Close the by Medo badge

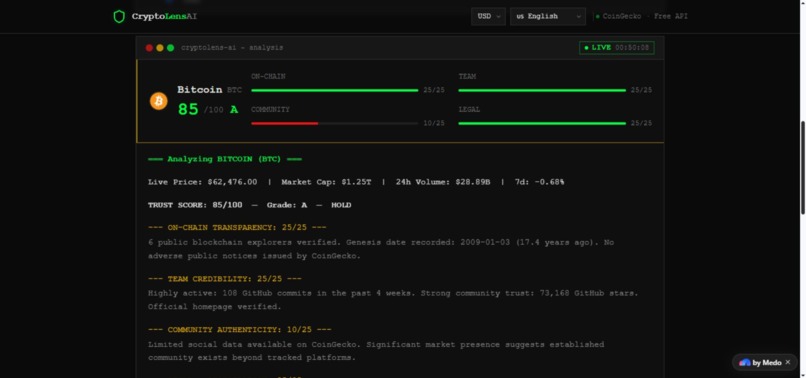coord(788,362)
